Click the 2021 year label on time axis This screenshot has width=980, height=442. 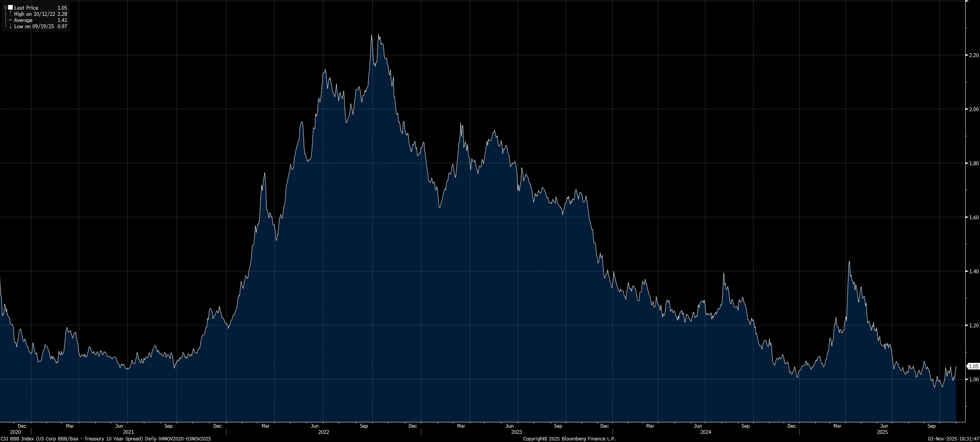[x=128, y=432]
